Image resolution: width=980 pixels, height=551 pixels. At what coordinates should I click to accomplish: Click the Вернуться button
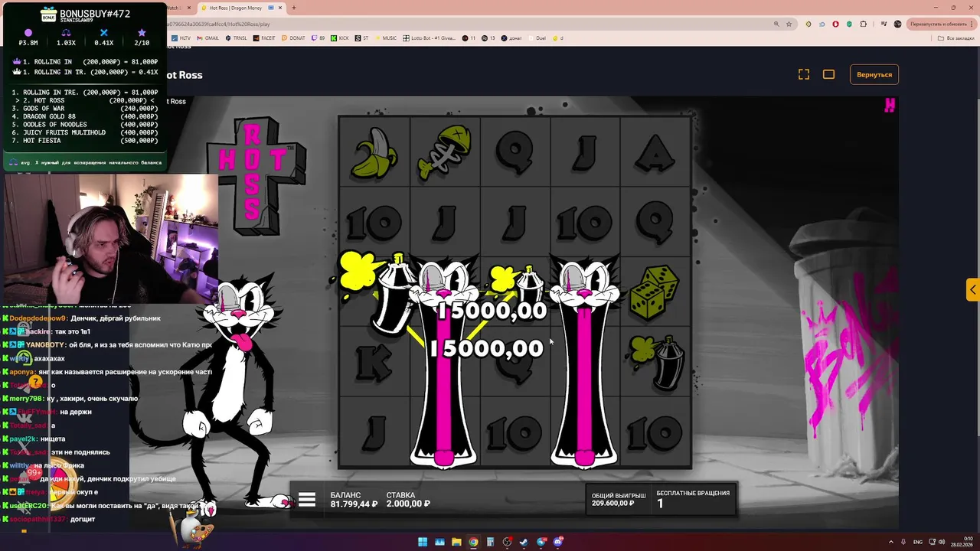[874, 74]
